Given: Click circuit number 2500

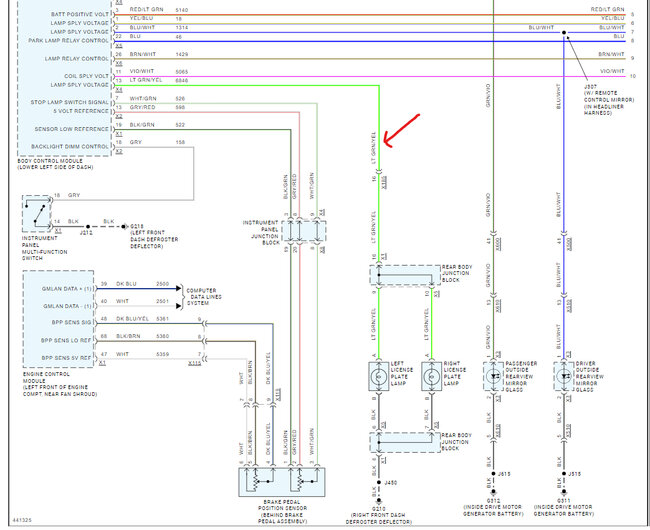Looking at the screenshot, I should (162, 284).
